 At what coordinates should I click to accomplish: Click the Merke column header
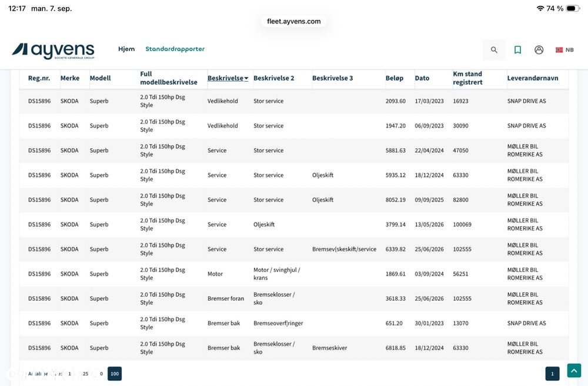pos(70,78)
